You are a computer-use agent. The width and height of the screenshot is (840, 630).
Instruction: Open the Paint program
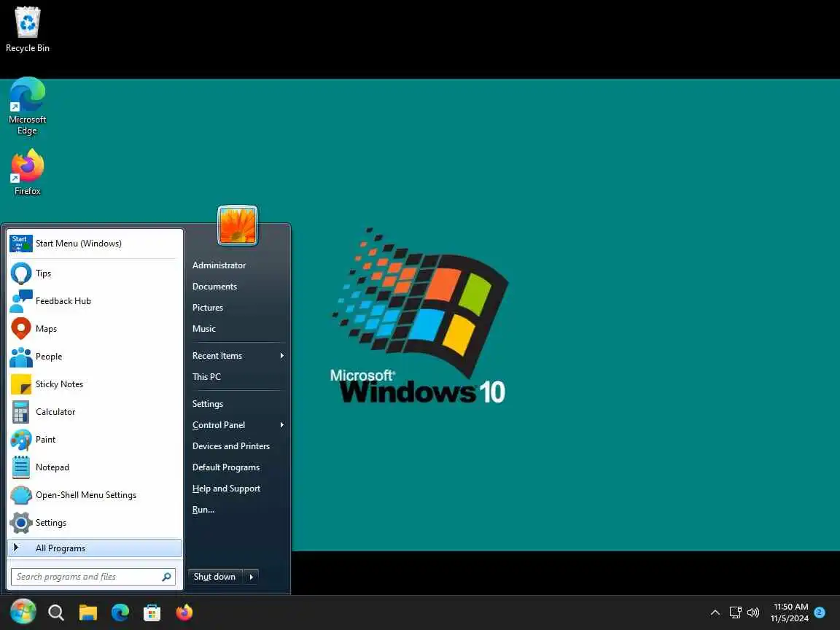pyautogui.click(x=95, y=439)
